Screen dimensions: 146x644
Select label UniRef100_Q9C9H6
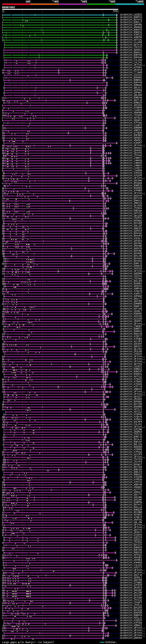pyautogui.click(x=131, y=181)
